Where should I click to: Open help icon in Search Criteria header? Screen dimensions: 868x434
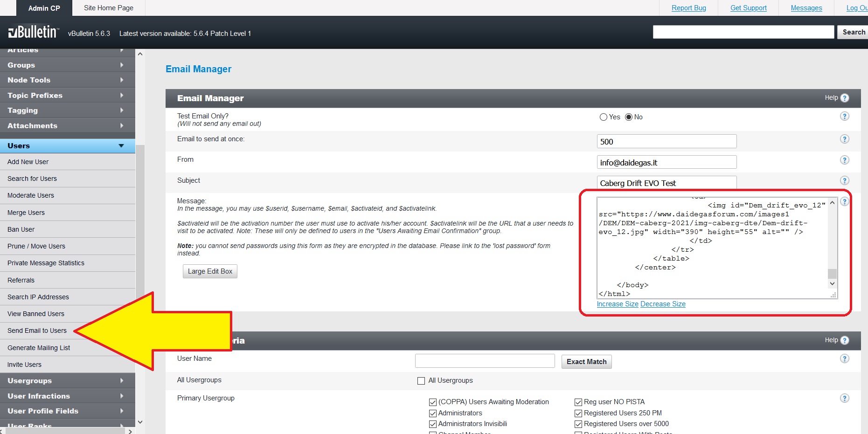click(844, 340)
